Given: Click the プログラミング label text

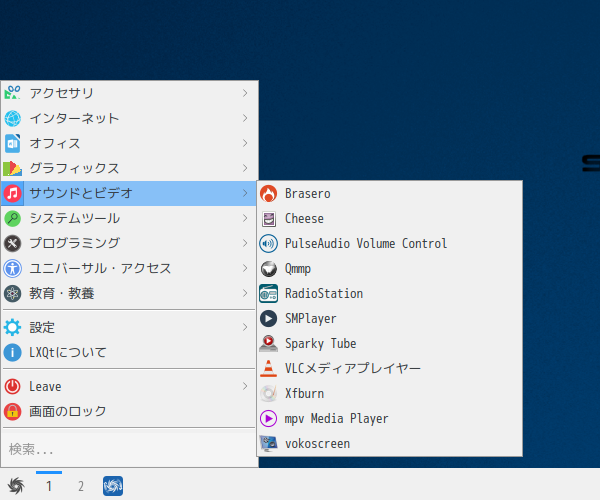Looking at the screenshot, I should click(x=75, y=243).
